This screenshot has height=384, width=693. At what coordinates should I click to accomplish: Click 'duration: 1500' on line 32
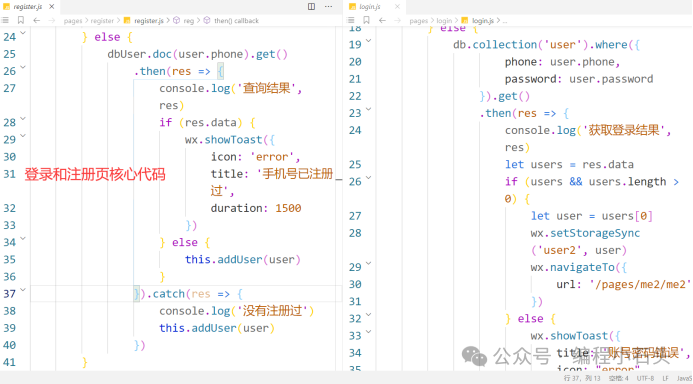pyautogui.click(x=256, y=208)
